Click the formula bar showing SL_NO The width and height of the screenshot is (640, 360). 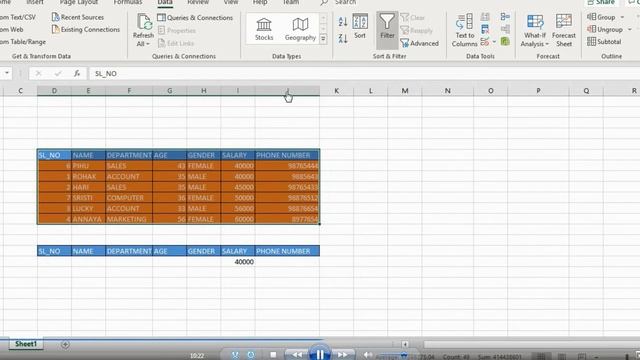coord(363,73)
